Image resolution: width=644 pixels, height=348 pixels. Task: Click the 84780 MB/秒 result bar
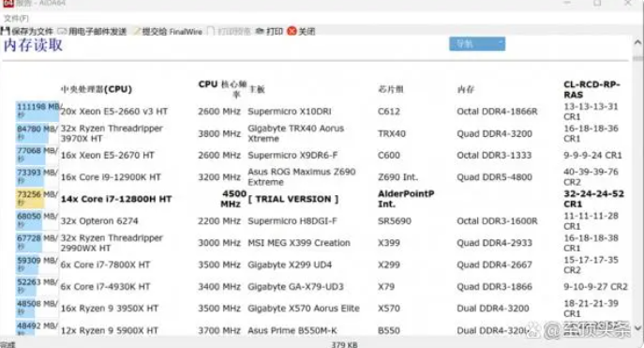(32, 133)
